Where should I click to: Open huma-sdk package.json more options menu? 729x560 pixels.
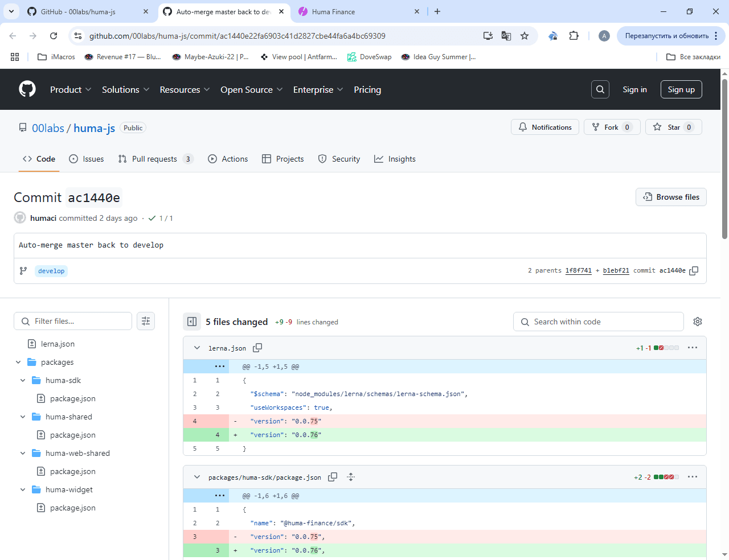[x=693, y=477]
